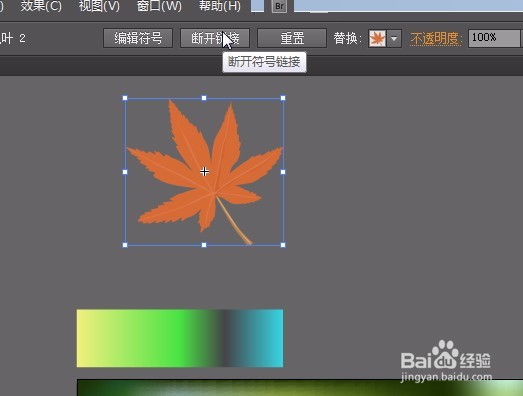
Task: Select the orange maple leaf symbol on canvas
Action: point(204,172)
